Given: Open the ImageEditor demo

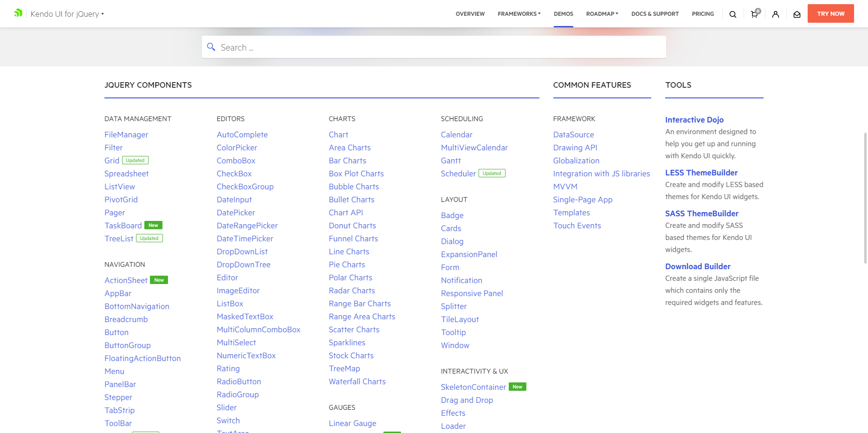Looking at the screenshot, I should pyautogui.click(x=238, y=291).
